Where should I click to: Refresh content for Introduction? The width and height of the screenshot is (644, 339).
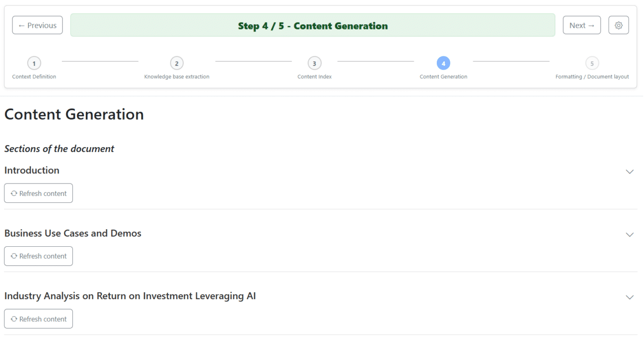[x=38, y=193]
